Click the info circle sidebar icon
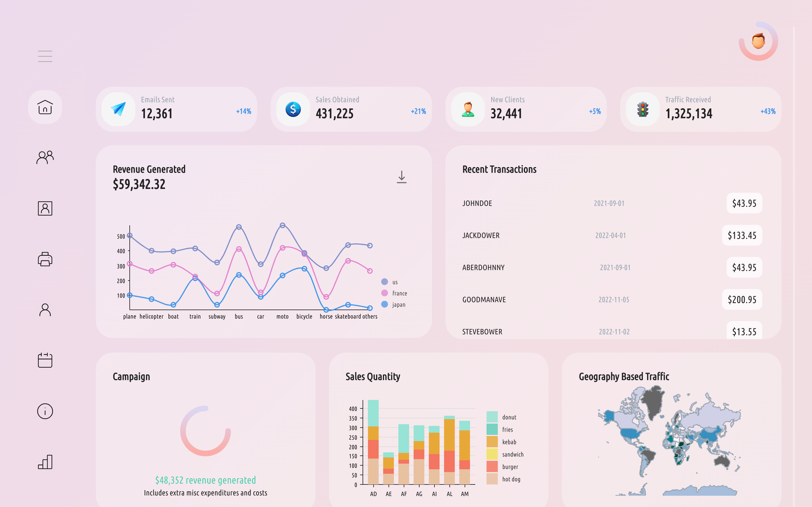Screen dimensions: 812x507 (x=45, y=411)
